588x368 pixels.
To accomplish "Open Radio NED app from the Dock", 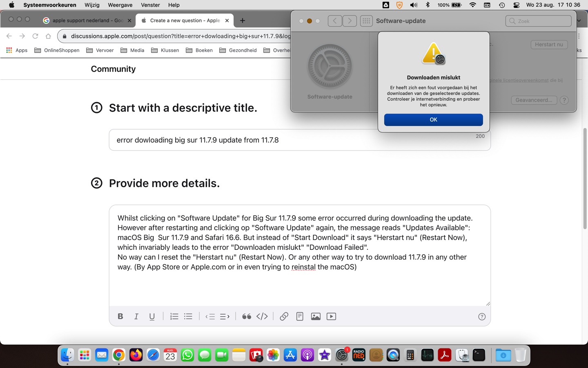I will pos(359,355).
